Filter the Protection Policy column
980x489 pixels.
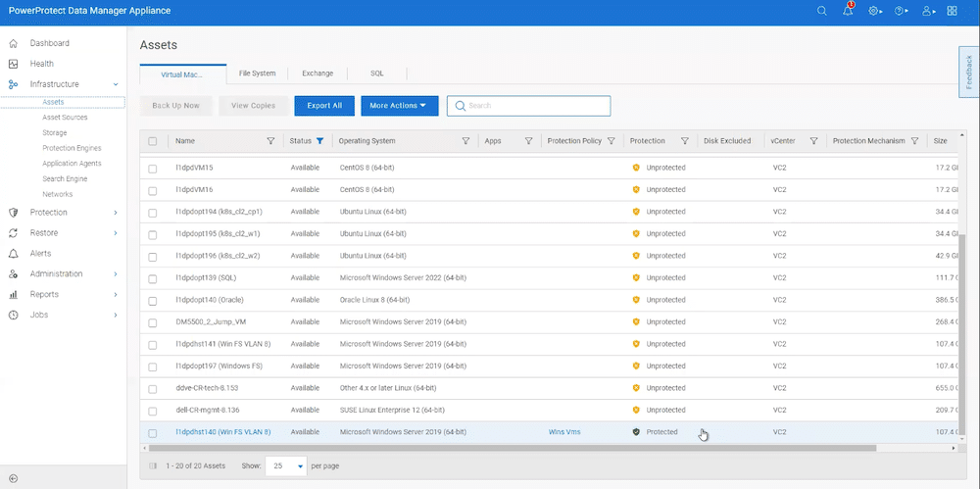[x=612, y=141]
